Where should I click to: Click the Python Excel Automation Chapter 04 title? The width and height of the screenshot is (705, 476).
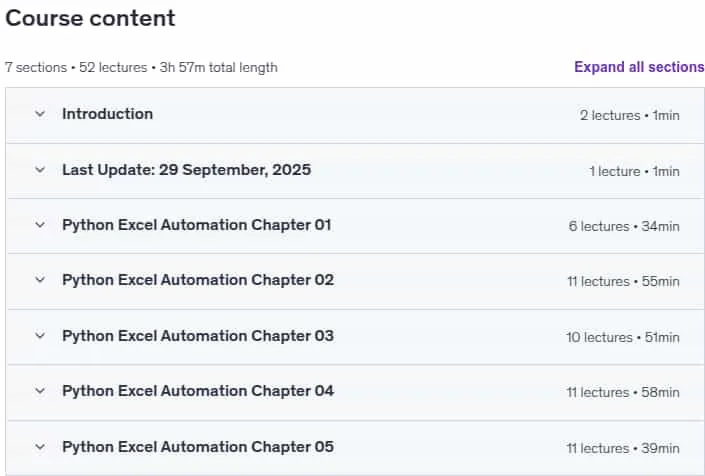198,391
